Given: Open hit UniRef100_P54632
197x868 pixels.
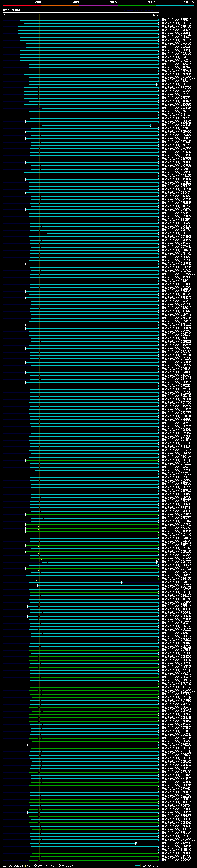Looking at the screenshot, I should [x=177, y=755].
